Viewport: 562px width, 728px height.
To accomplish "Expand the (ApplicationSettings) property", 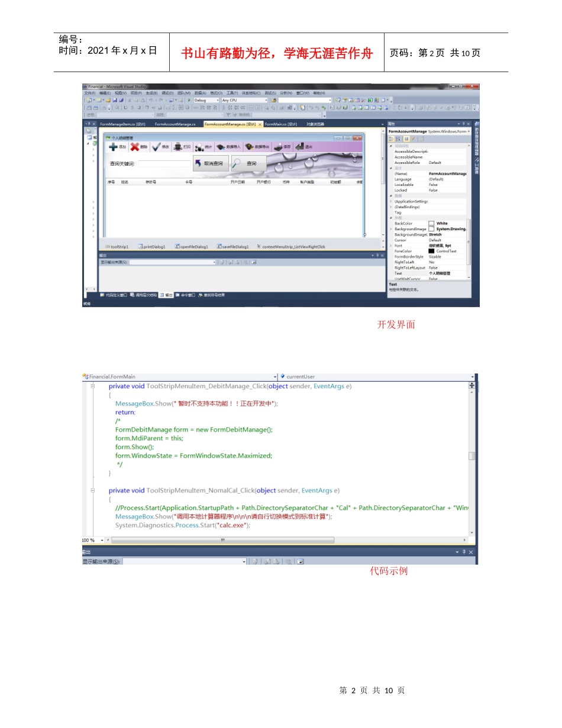I will tap(391, 201).
